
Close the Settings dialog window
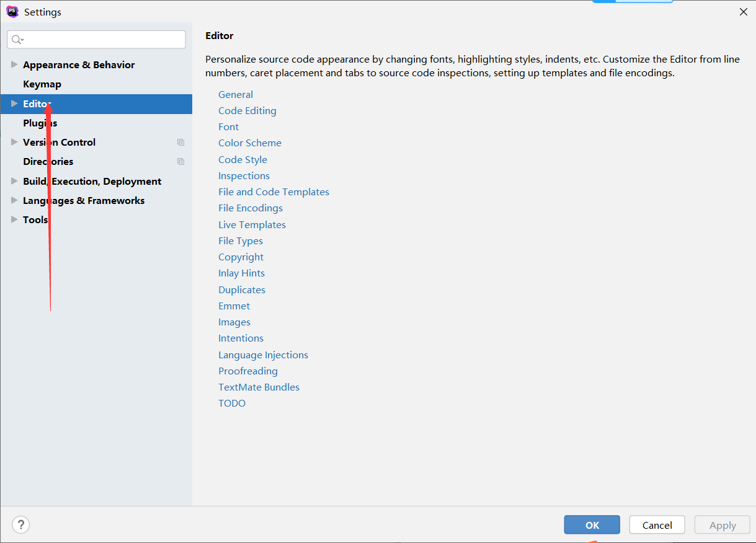point(743,12)
